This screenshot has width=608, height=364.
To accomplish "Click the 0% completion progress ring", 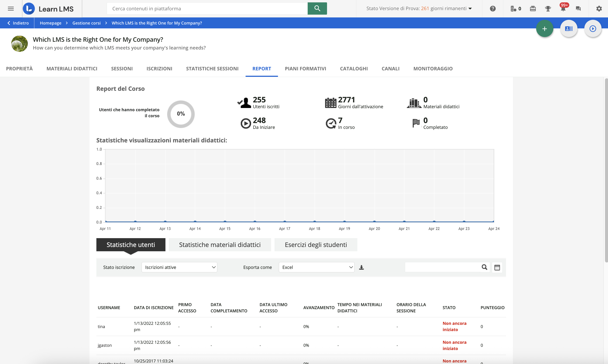I will click(x=181, y=114).
